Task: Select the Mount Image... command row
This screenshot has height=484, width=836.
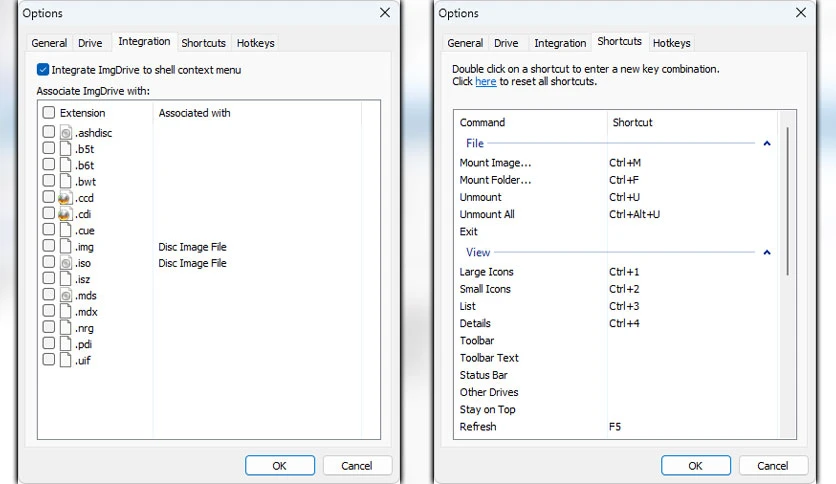Action: [x=616, y=163]
